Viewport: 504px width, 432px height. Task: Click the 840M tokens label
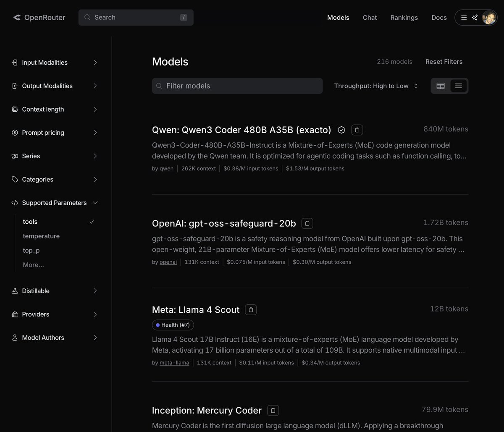point(446,129)
